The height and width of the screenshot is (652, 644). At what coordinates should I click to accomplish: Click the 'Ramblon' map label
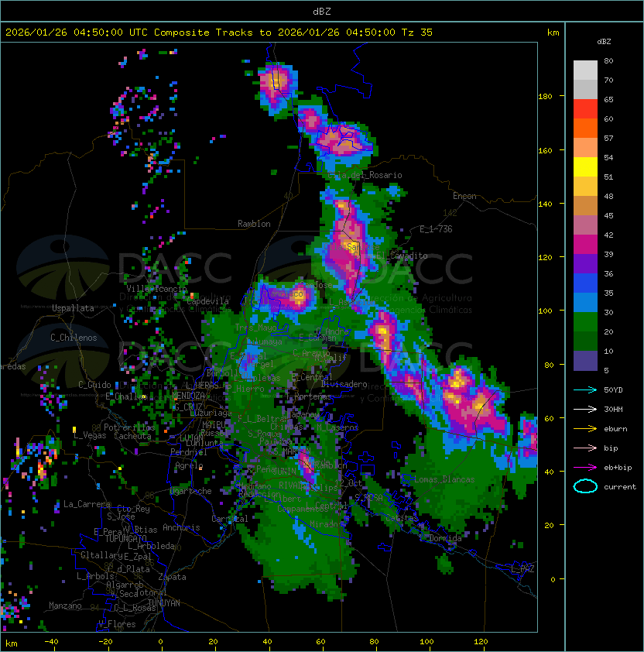pyautogui.click(x=254, y=224)
